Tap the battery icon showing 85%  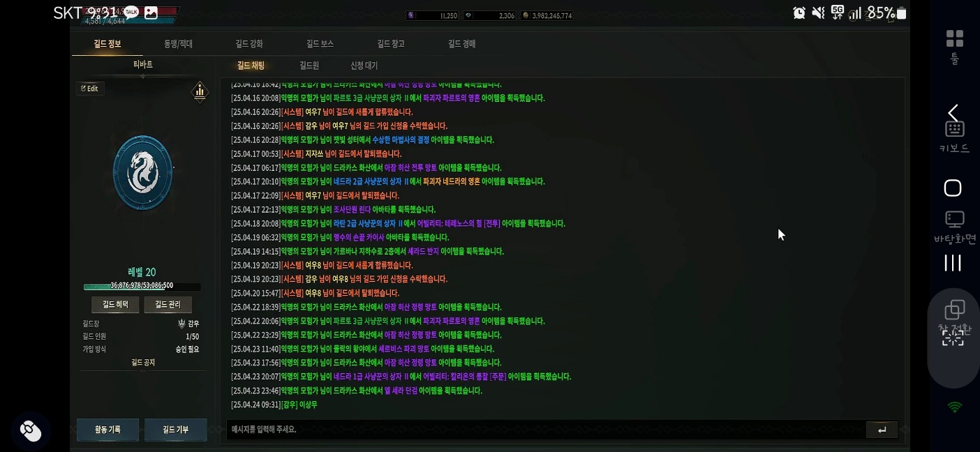[x=901, y=13]
